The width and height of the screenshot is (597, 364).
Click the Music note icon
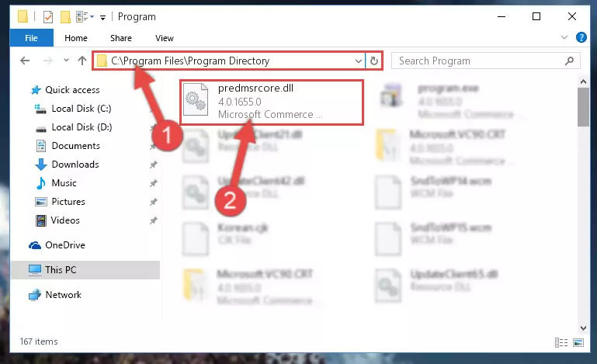coord(40,183)
